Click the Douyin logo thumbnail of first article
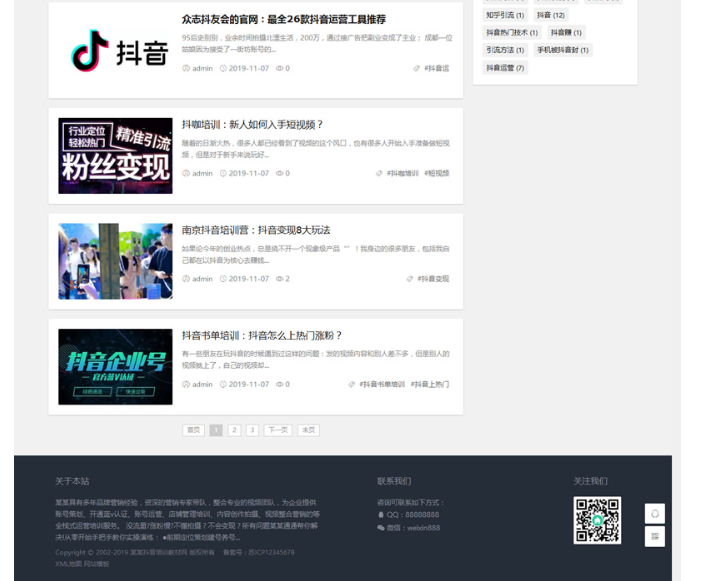Image resolution: width=714 pixels, height=581 pixels. click(x=115, y=50)
